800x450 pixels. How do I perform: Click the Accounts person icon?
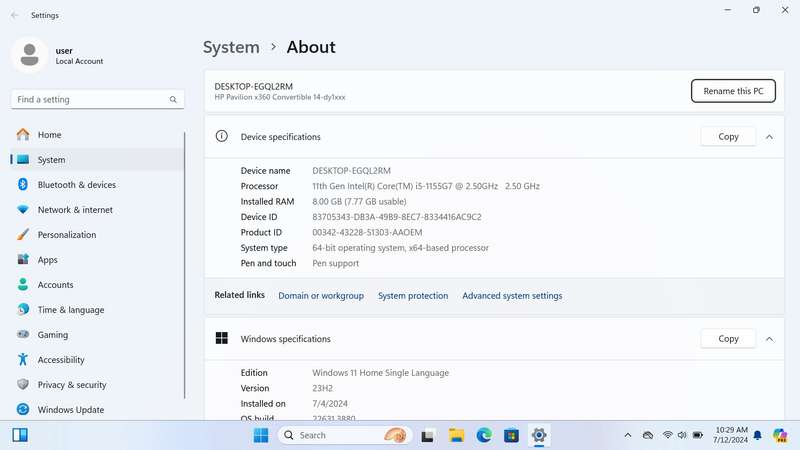tap(23, 285)
